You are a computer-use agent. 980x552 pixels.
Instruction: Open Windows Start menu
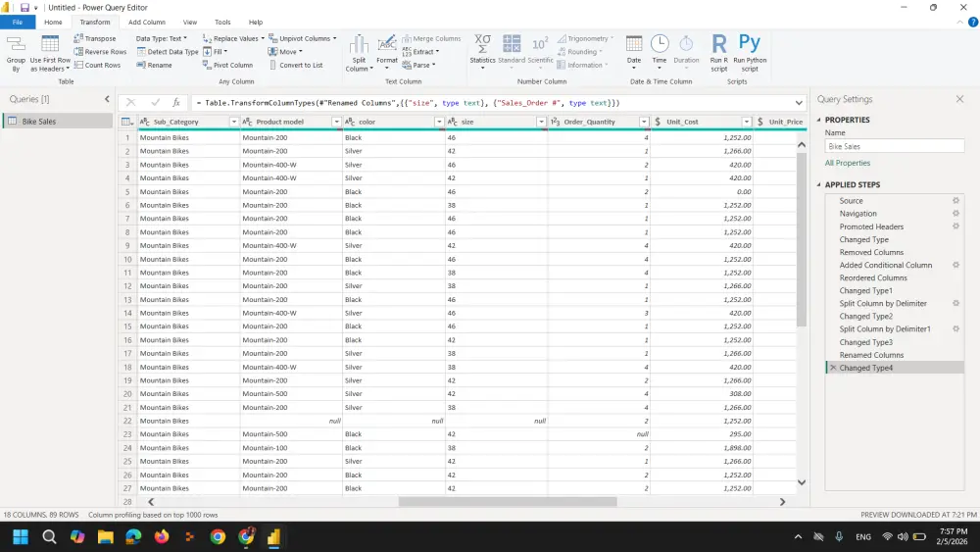pos(21,536)
